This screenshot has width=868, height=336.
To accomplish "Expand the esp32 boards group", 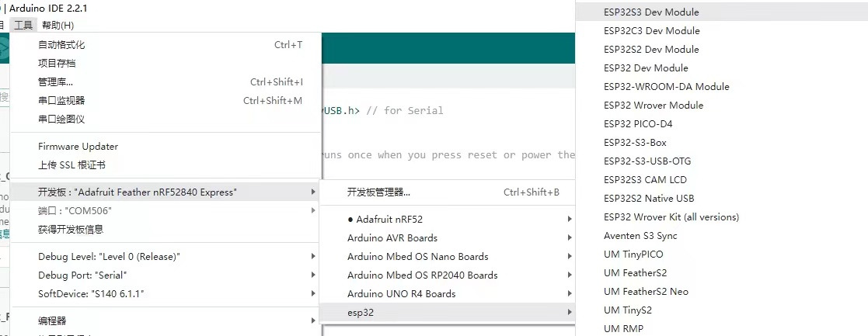I will click(x=448, y=313).
